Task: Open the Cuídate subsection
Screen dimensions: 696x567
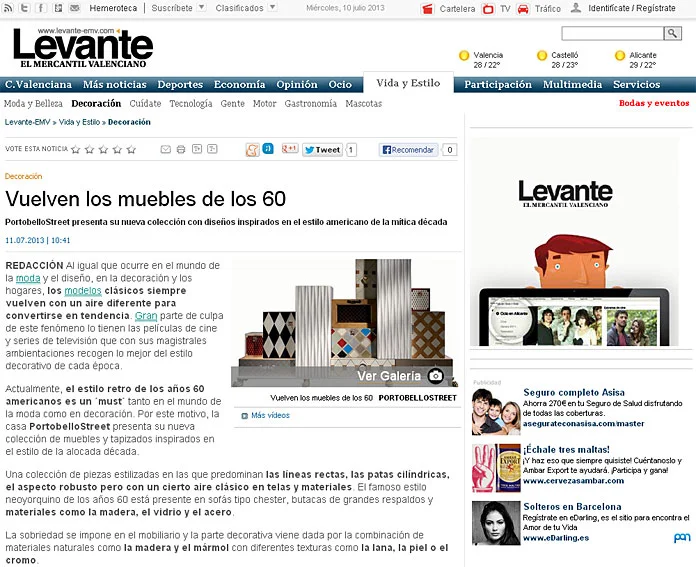Action: (x=145, y=103)
